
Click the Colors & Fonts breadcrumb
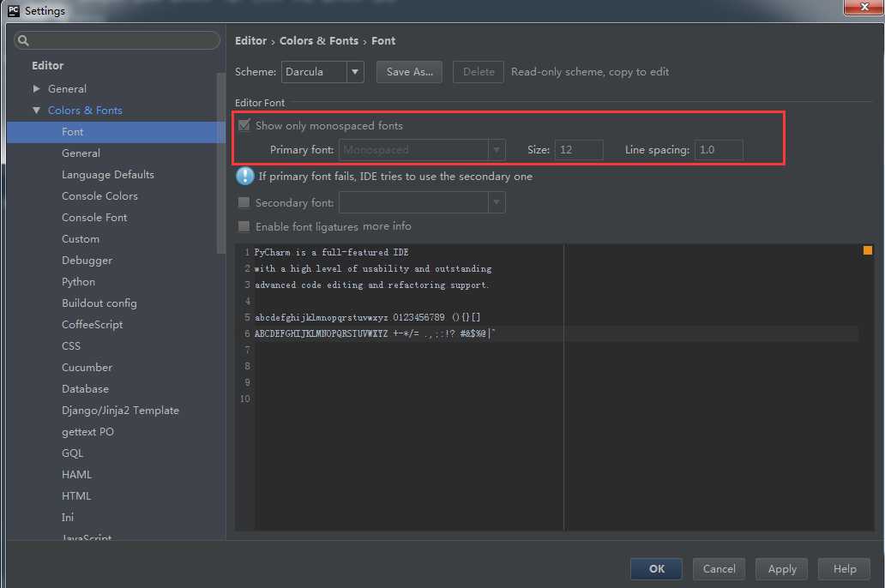click(319, 40)
